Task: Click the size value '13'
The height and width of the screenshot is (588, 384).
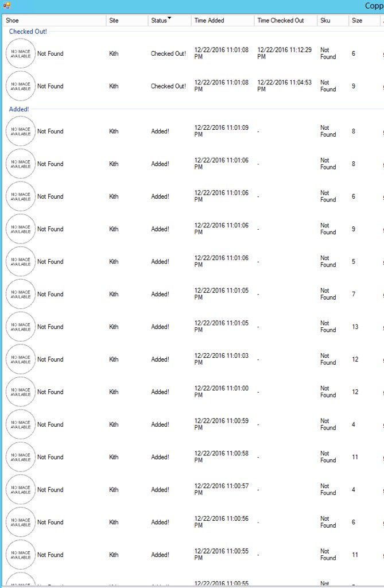Action: tap(355, 327)
